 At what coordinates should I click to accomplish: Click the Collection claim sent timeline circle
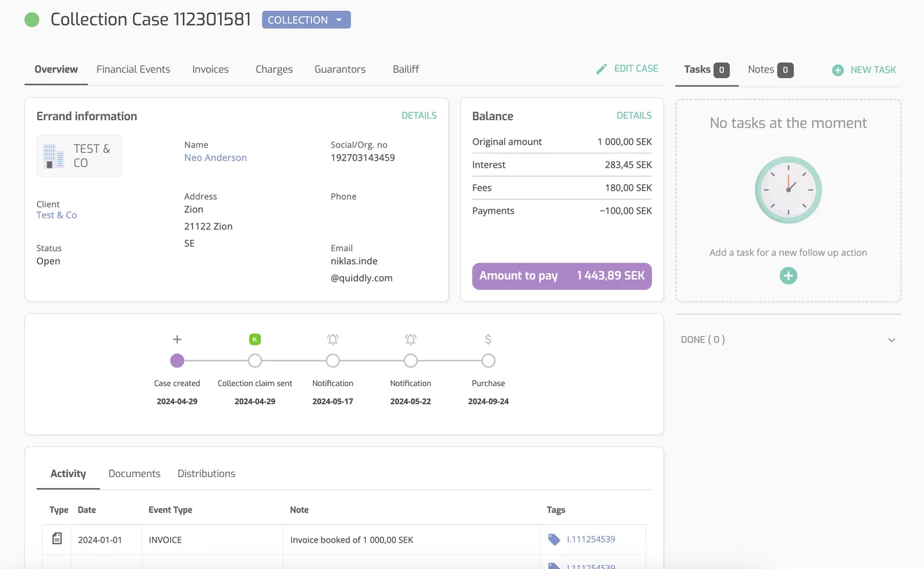(x=255, y=361)
